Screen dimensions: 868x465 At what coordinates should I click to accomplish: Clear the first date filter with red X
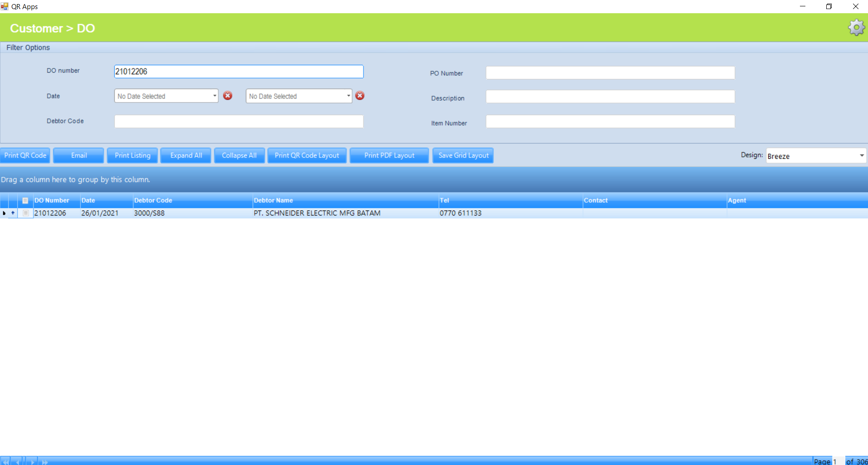228,96
